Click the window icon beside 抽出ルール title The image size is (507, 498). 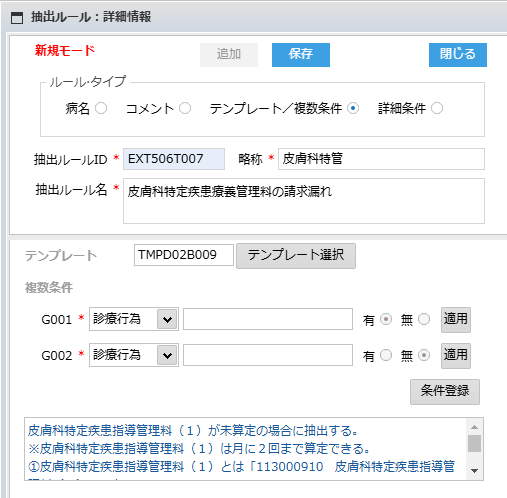pos(17,18)
